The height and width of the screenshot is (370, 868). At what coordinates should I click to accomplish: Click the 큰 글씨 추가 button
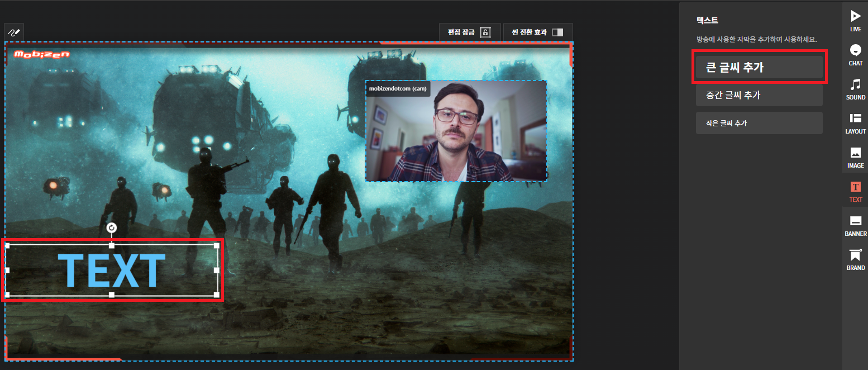759,67
